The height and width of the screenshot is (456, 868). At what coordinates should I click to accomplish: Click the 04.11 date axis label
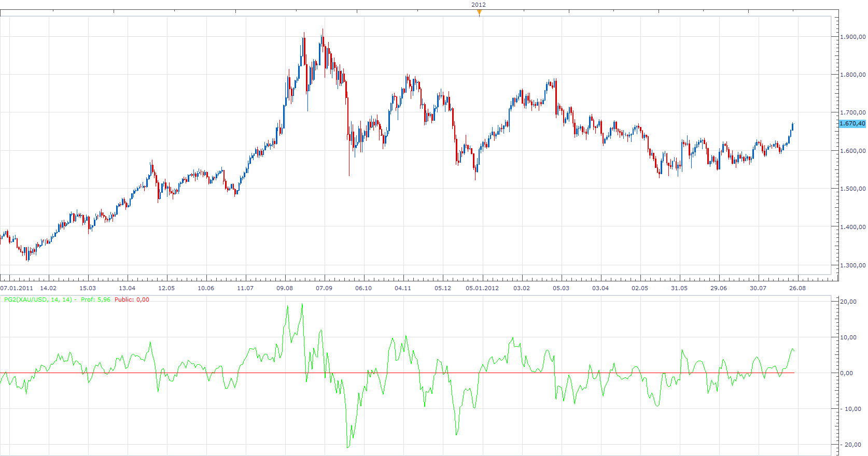(x=403, y=288)
